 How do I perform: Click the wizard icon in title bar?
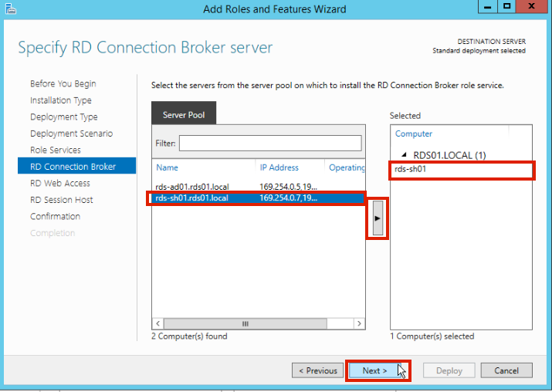tap(11, 8)
